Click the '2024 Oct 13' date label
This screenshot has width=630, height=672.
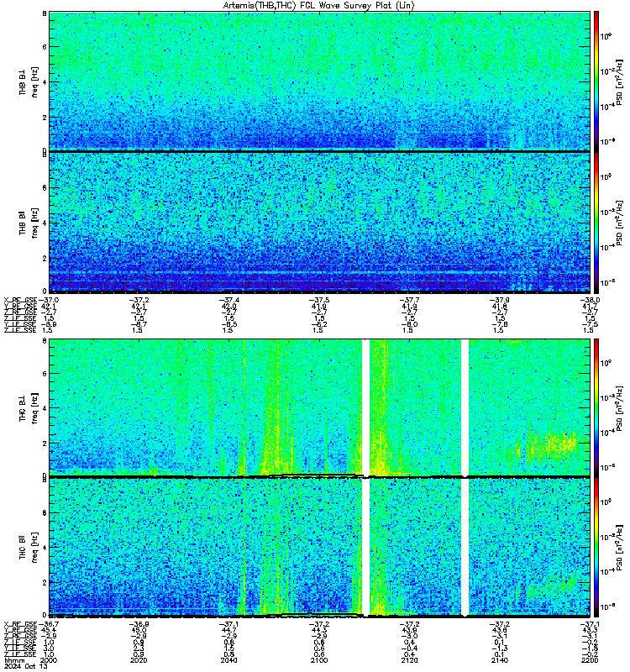pos(26,666)
